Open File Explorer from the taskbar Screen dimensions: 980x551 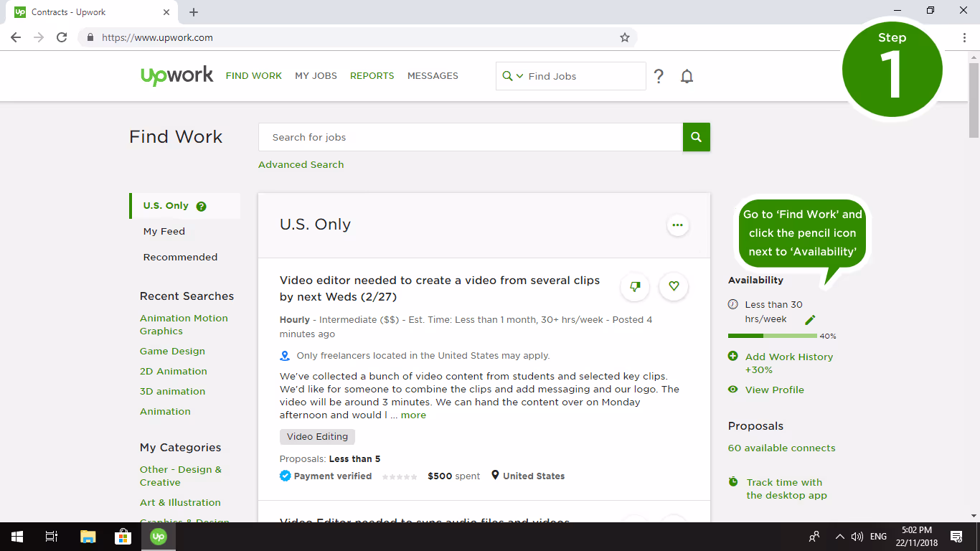coord(88,537)
